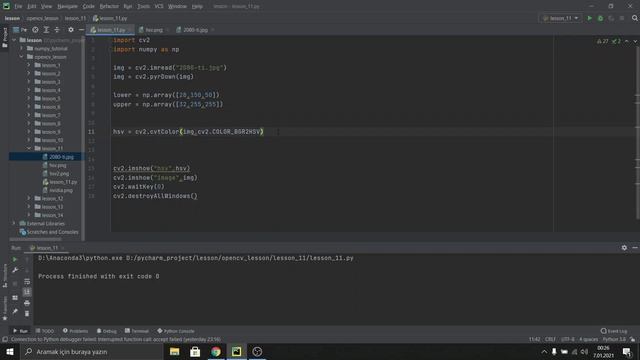The height and width of the screenshot is (360, 640).
Task: Open Windows Start menu
Action: (9, 351)
